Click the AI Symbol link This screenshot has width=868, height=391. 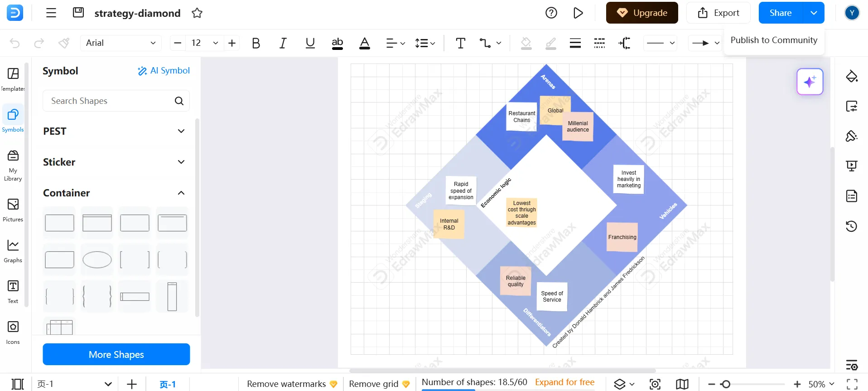point(164,71)
